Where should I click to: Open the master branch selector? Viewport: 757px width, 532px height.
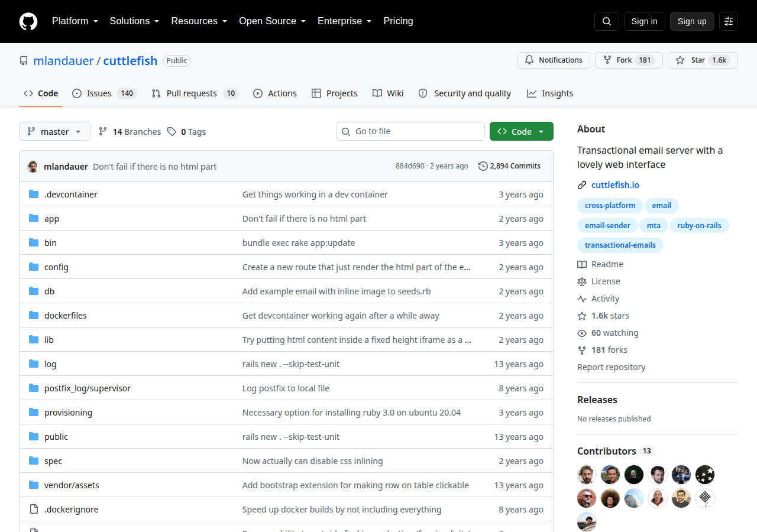pos(54,131)
